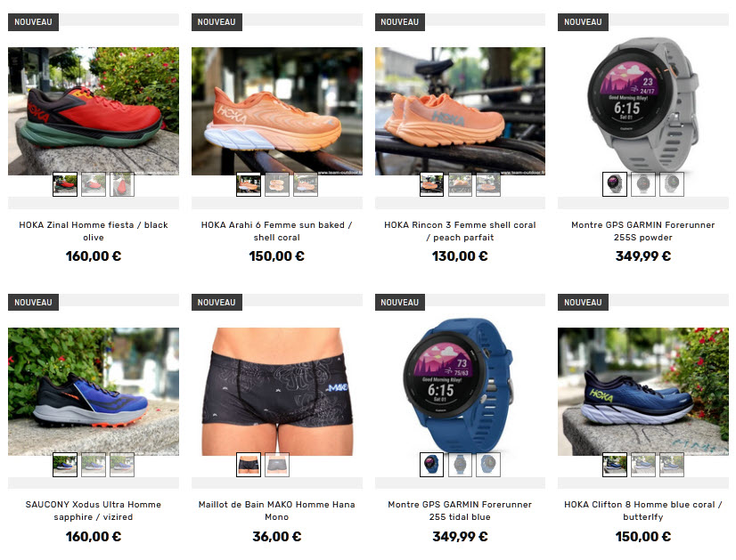Click the Garmin Forerunner 255 tidal blue image
The image size is (736, 560).
click(459, 386)
